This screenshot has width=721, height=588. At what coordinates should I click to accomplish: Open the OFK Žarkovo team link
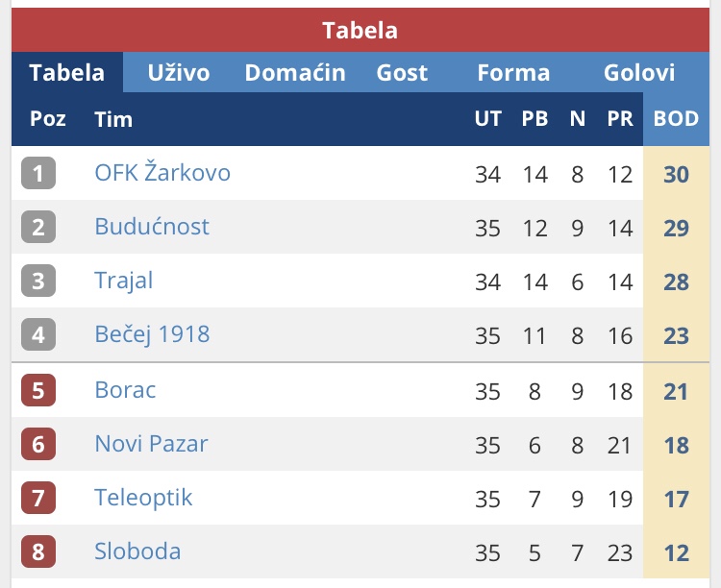click(162, 173)
